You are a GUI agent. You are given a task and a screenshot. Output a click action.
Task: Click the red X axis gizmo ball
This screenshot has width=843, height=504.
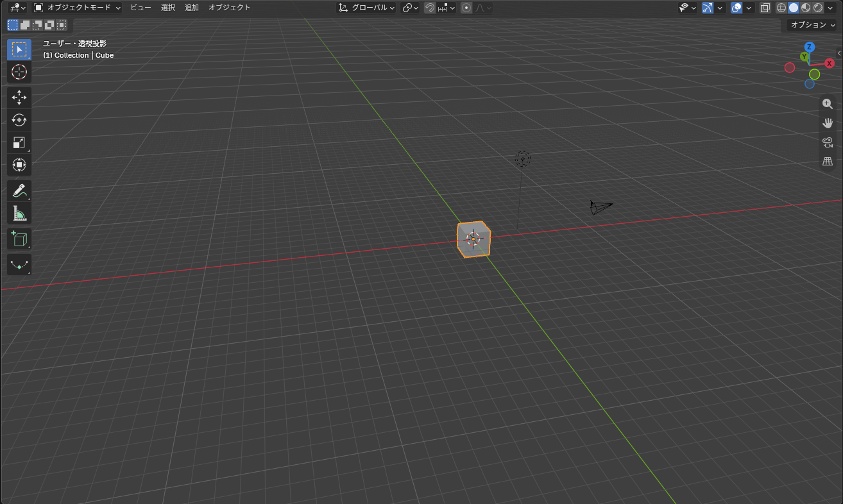pos(830,63)
